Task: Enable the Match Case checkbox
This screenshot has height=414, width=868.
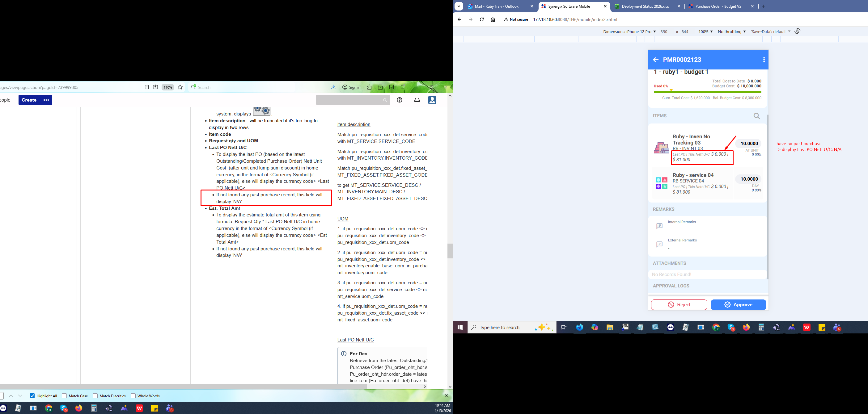Action: tap(64, 396)
